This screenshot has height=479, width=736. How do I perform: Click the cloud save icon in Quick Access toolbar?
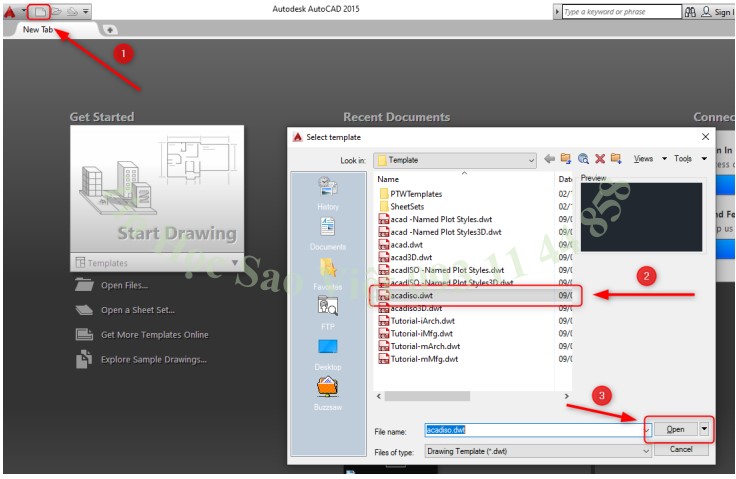point(72,11)
